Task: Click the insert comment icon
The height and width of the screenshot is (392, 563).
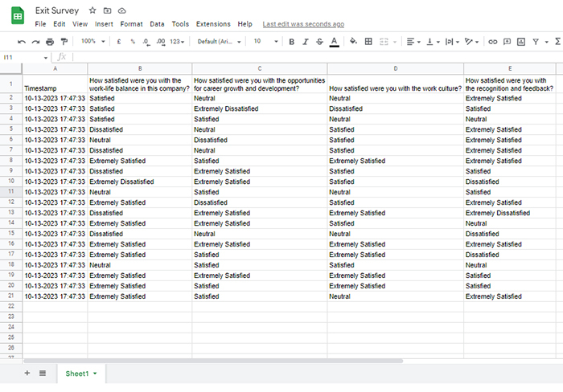Action: [507, 42]
